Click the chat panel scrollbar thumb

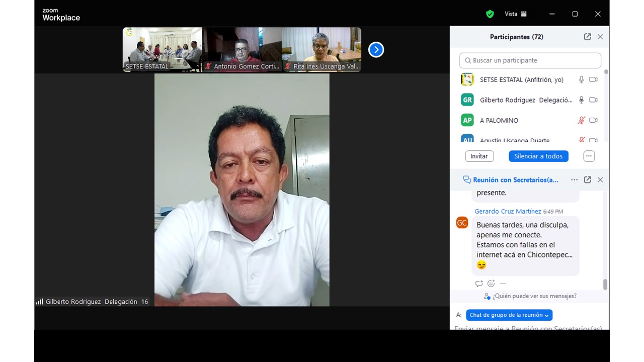point(605,284)
